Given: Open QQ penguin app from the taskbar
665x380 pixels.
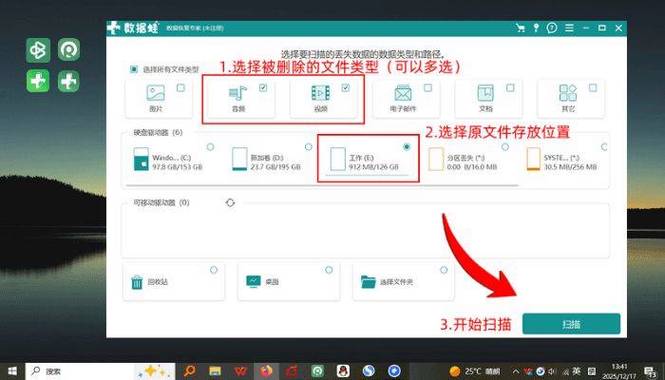Looking at the screenshot, I should (343, 372).
